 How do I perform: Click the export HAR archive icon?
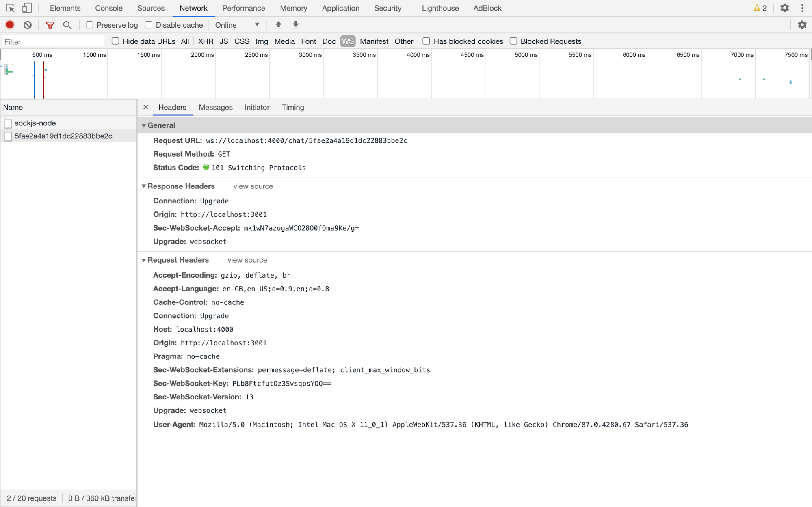coord(296,24)
